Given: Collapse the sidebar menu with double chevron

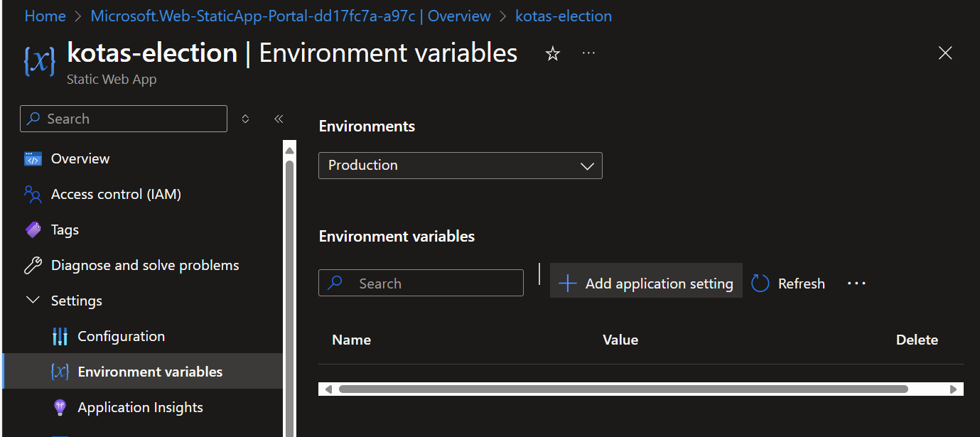Looking at the screenshot, I should coord(279,119).
